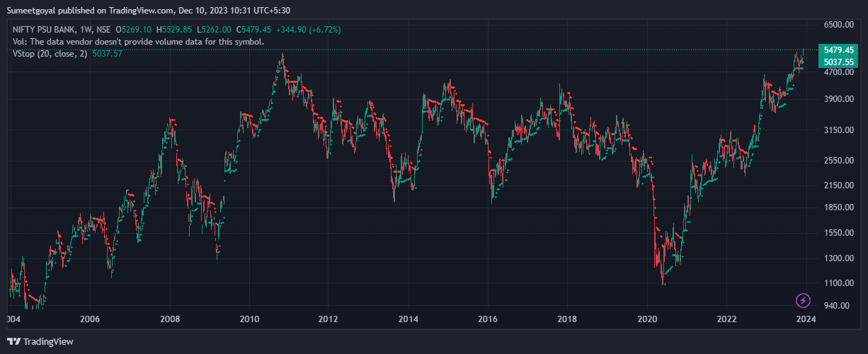Click the high value H5529.85 in legend
The image size is (868, 354).
point(175,30)
